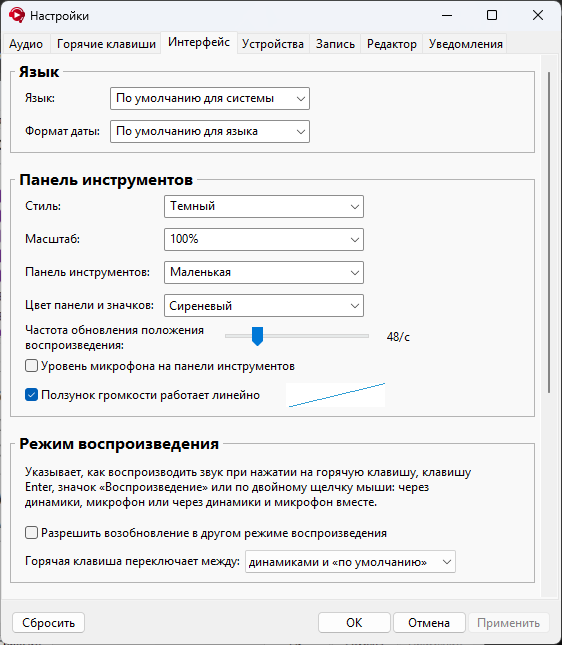The height and width of the screenshot is (645, 562).
Task: Click the playback position refresh rate slider
Action: [297, 336]
